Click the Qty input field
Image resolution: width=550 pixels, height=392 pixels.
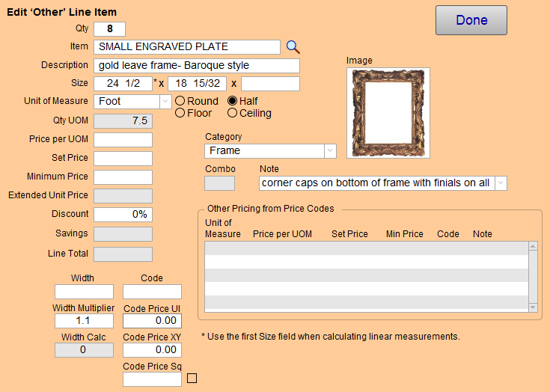(109, 29)
